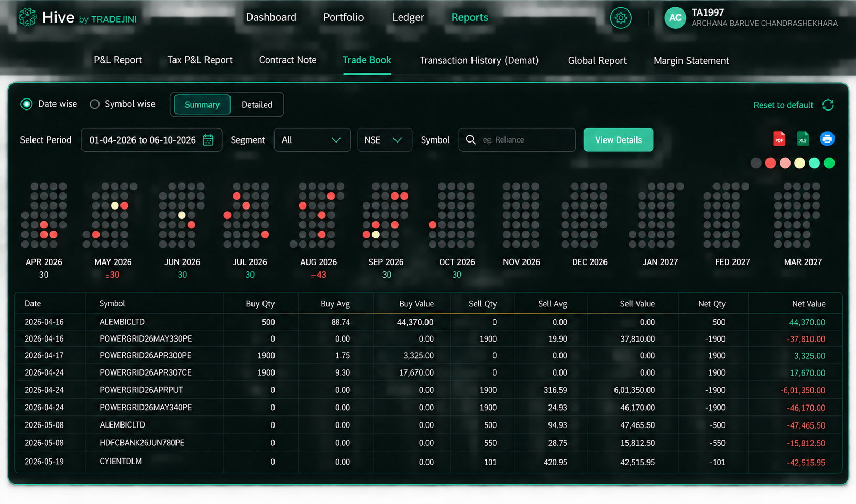
Task: Click the 2026-04-17 date cell
Action: tap(44, 356)
